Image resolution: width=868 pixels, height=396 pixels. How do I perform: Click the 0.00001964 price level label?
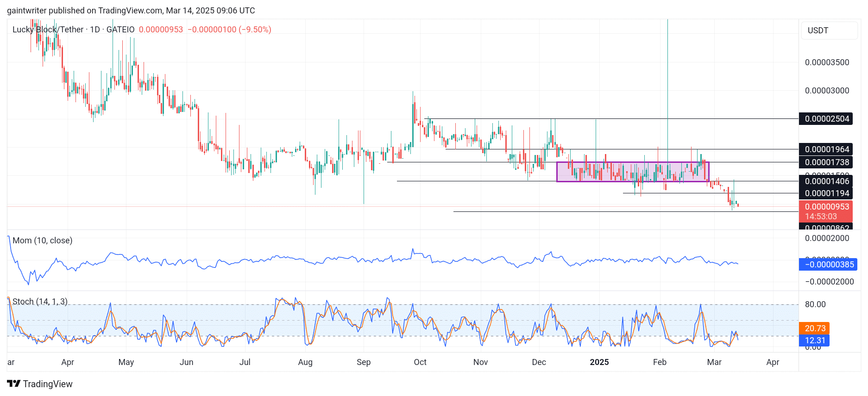pyautogui.click(x=827, y=149)
